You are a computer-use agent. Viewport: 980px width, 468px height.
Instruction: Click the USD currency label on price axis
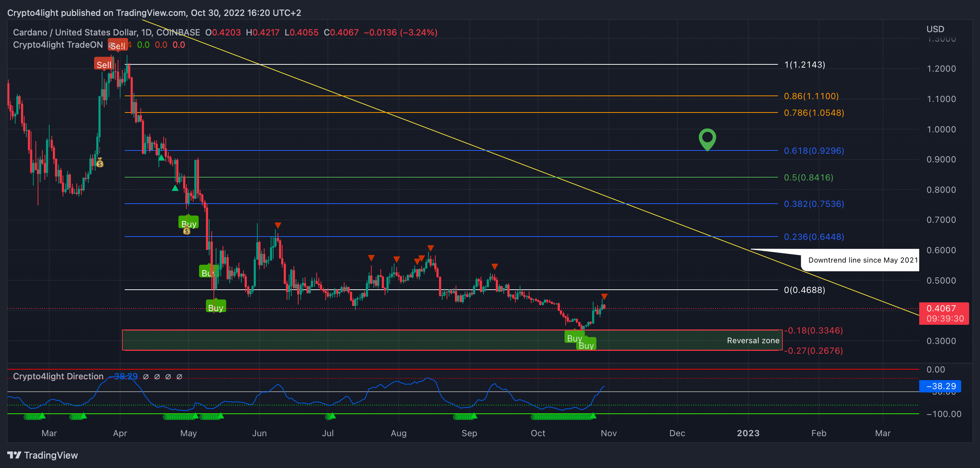[x=935, y=29]
